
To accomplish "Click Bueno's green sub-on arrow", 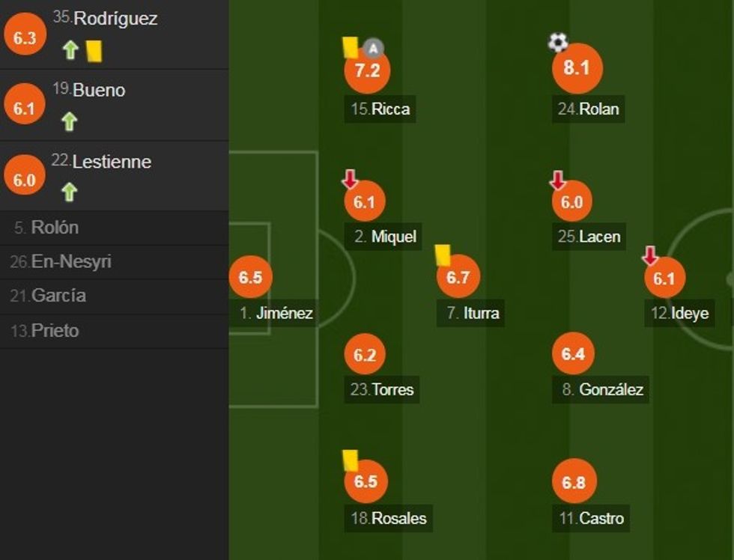I will (x=70, y=121).
